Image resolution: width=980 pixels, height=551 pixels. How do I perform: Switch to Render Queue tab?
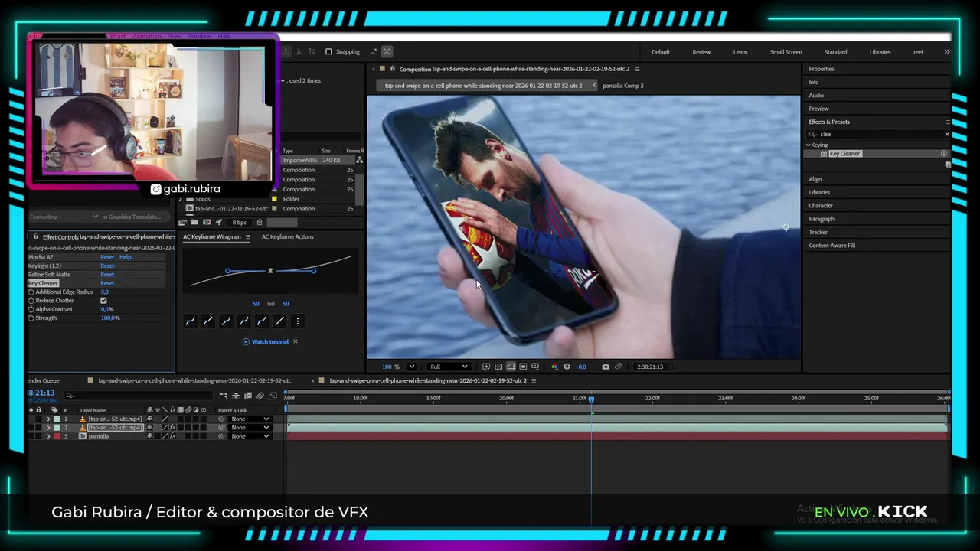pos(43,380)
